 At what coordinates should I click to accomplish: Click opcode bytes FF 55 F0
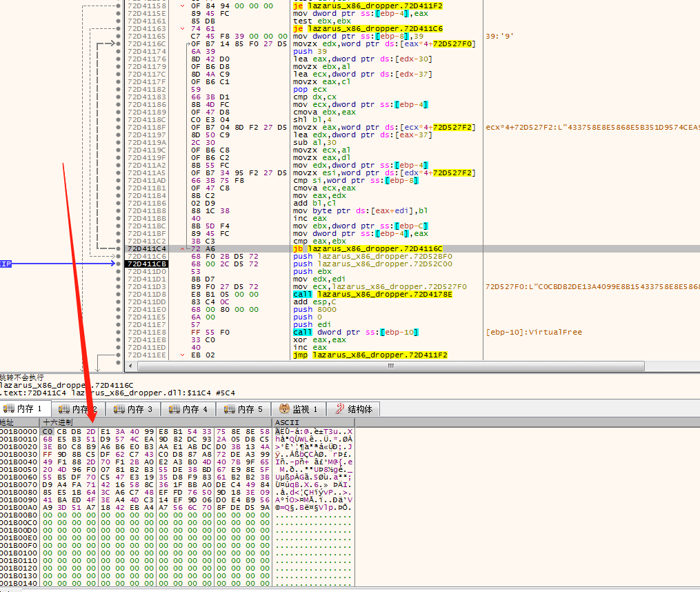[x=210, y=333]
